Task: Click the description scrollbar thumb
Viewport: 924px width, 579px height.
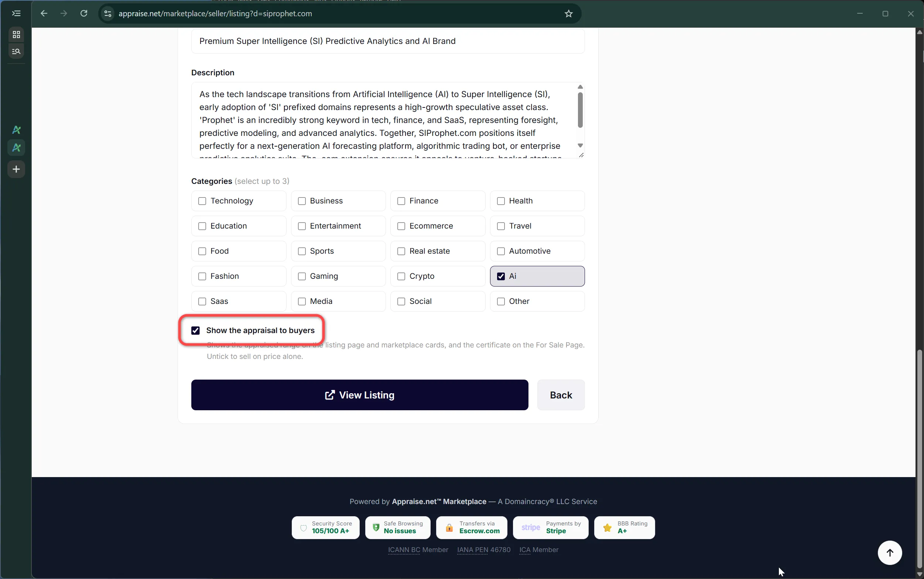Action: (580, 110)
